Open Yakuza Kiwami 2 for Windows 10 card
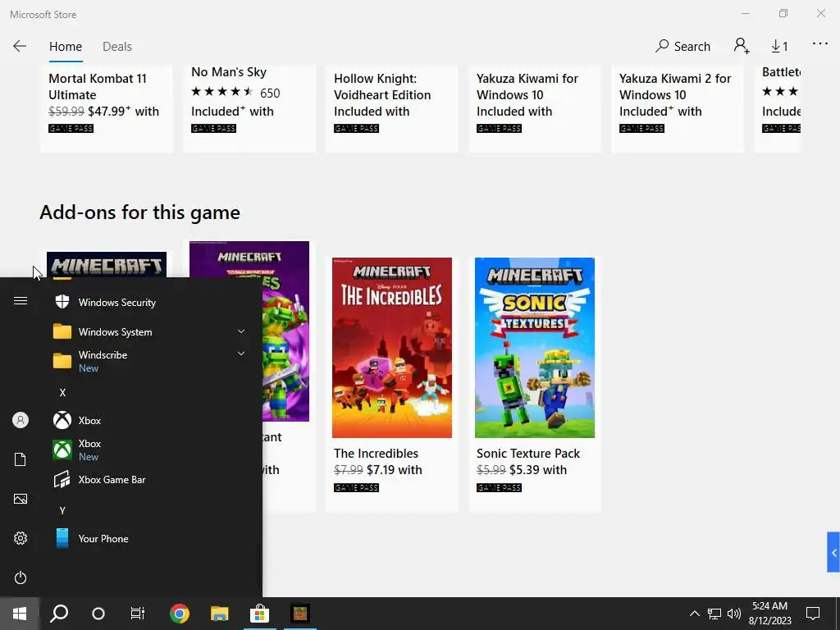 tap(677, 107)
